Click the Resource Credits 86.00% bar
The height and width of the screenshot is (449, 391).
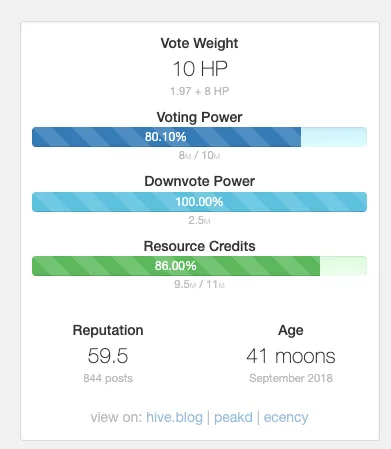tap(199, 266)
